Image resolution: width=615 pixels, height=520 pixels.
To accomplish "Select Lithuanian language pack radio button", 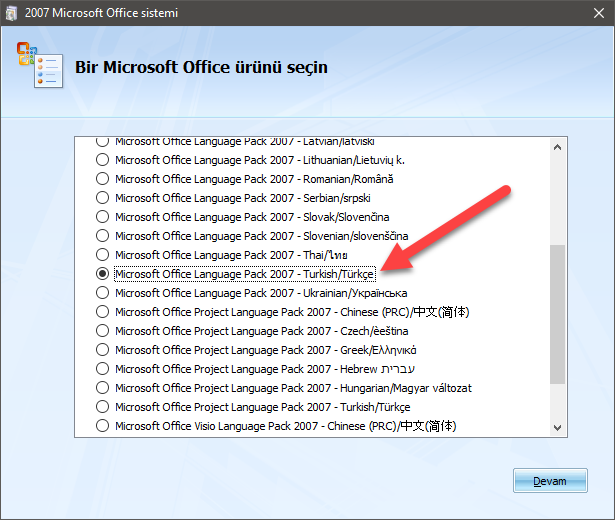I will click(x=102, y=160).
